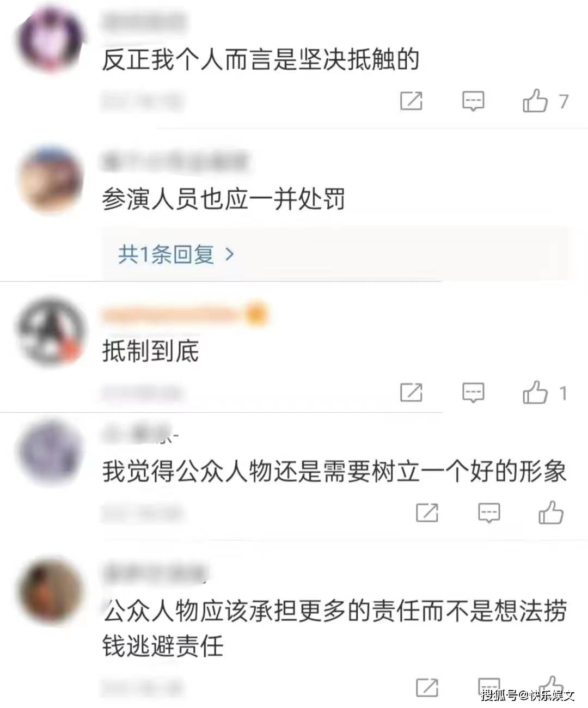Share the '抵制到底' comment
588x708 pixels.
411,392
